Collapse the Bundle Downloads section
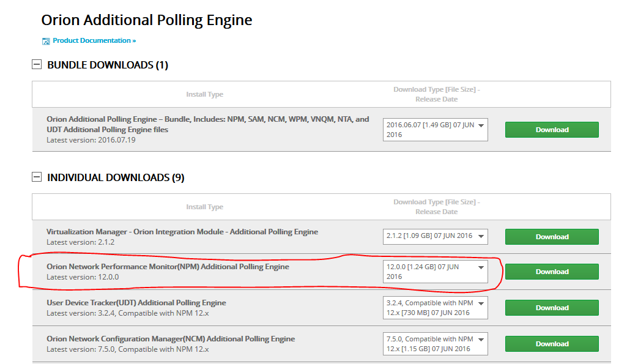The image size is (638, 364). pyautogui.click(x=37, y=64)
